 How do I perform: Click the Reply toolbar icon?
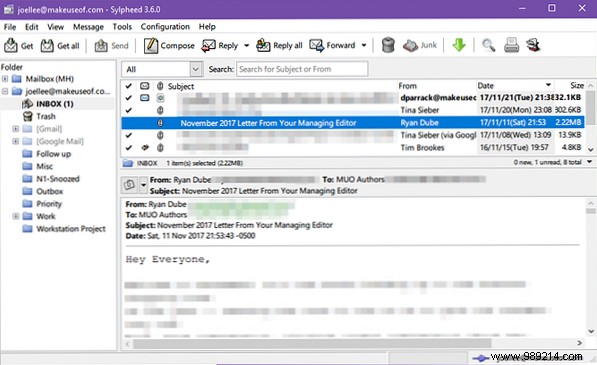(209, 46)
